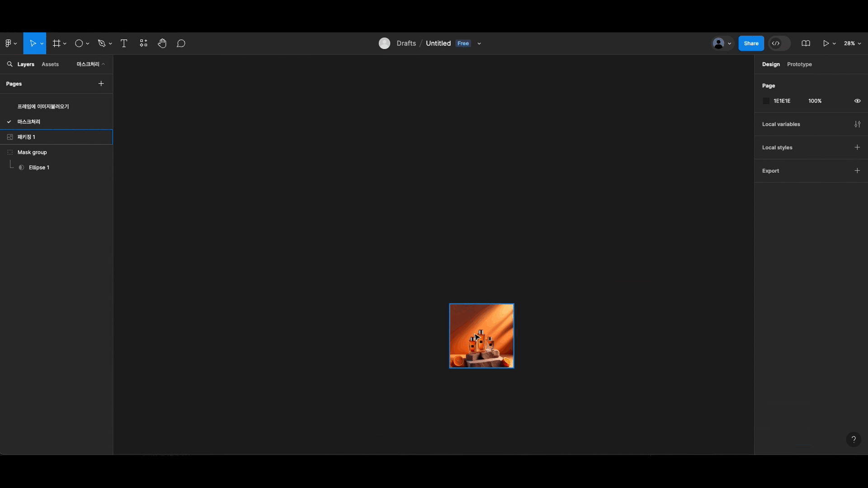Open the Present options dropdown arrow
The height and width of the screenshot is (488, 868).
834,44
